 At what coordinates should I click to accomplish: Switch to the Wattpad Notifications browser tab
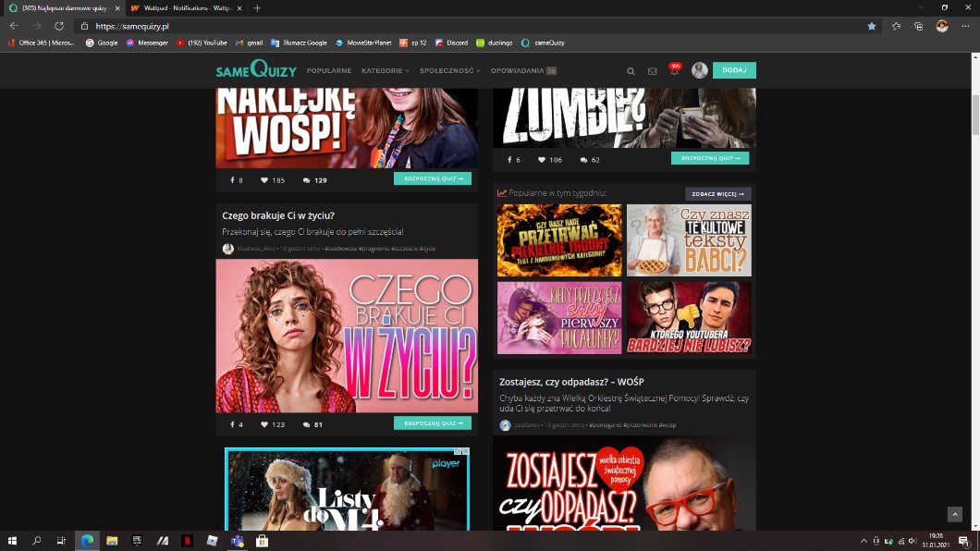[x=182, y=8]
